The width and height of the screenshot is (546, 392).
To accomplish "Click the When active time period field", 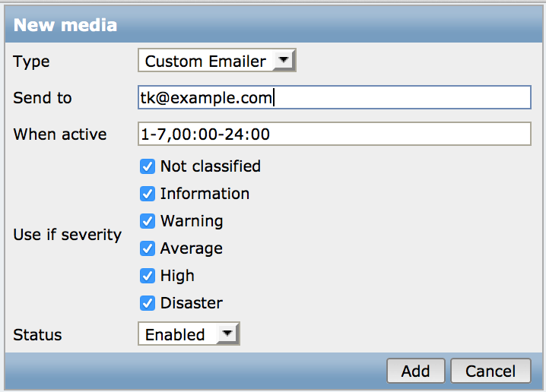I will pos(335,134).
